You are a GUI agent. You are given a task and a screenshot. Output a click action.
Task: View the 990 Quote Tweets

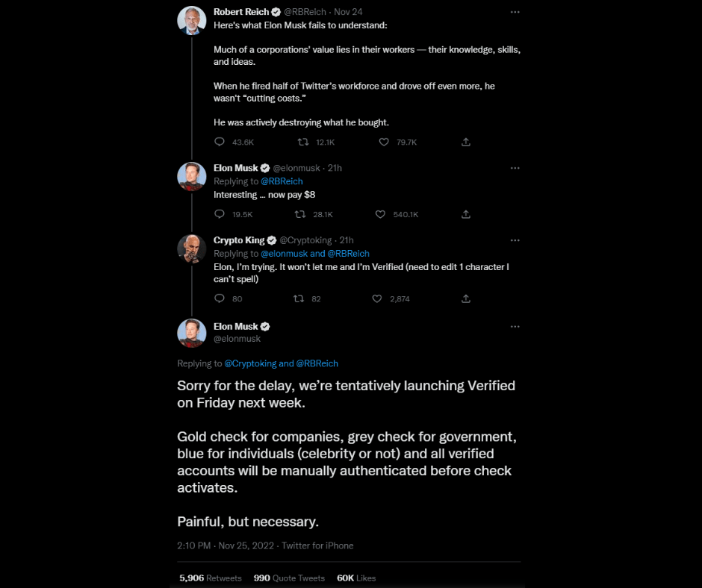click(x=289, y=578)
